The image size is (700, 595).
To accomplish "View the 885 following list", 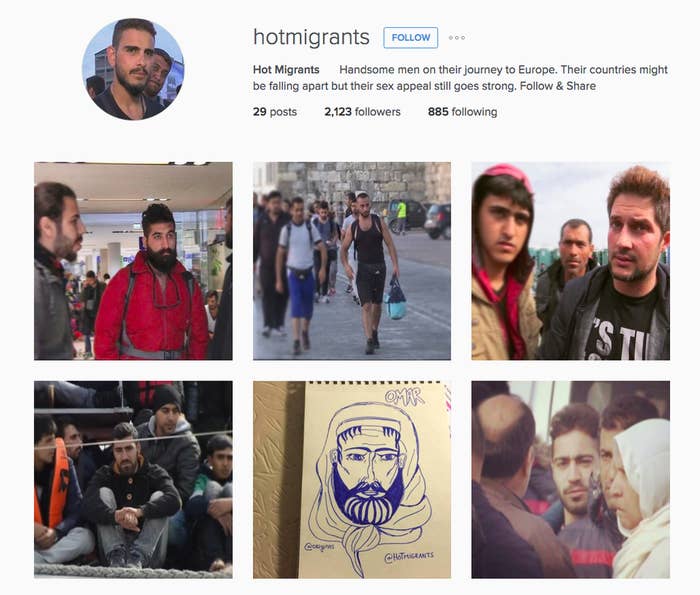I will tap(462, 112).
